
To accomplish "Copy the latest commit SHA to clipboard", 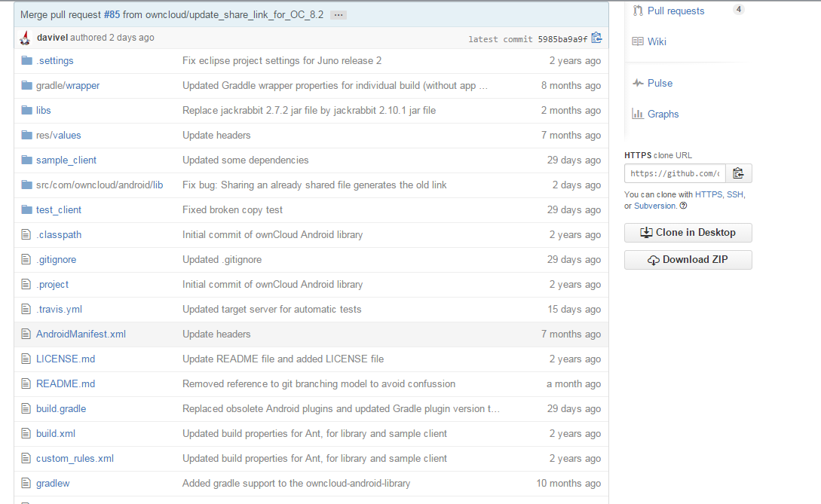I will pyautogui.click(x=596, y=38).
